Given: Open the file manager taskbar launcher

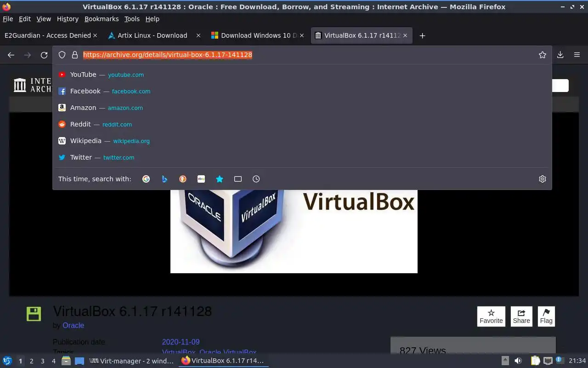Looking at the screenshot, I should (x=66, y=361).
